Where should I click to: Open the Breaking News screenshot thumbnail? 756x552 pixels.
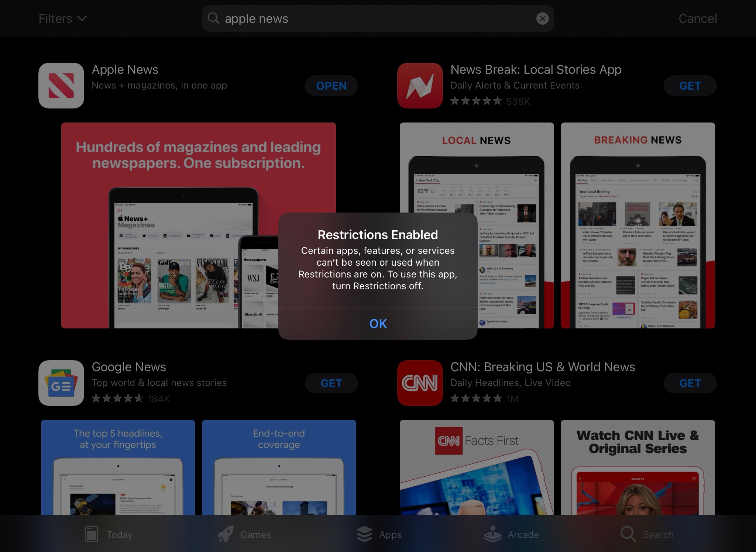pyautogui.click(x=638, y=225)
